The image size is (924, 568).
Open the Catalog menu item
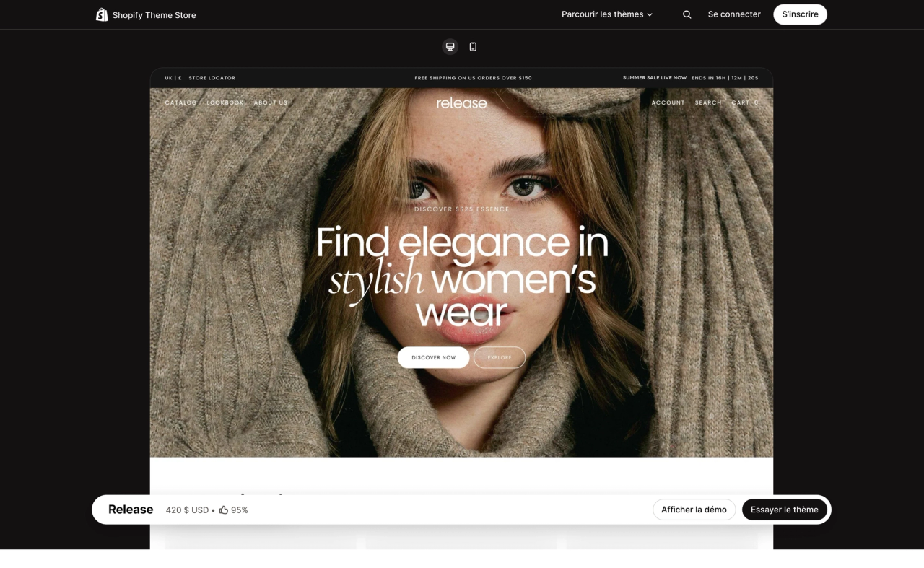pos(180,102)
